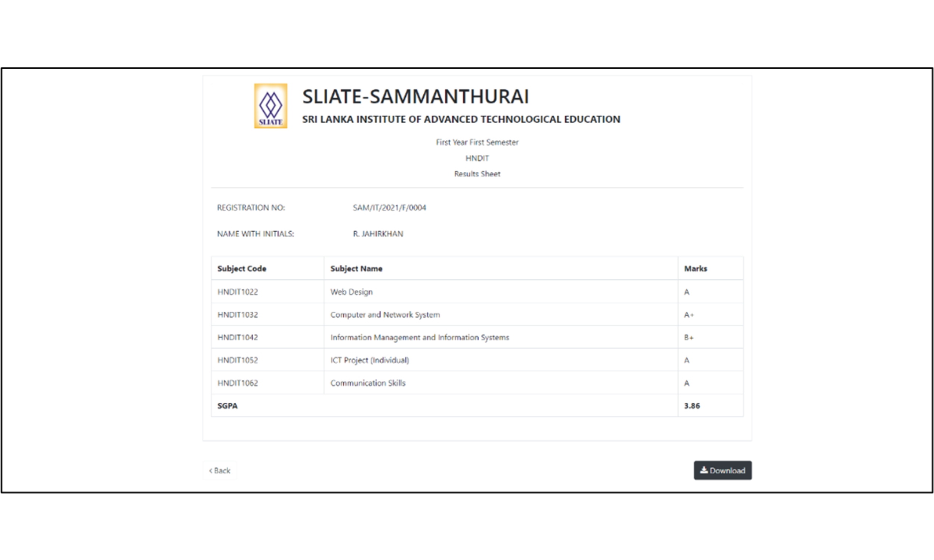
Task: Click the Download button
Action: [x=722, y=470]
